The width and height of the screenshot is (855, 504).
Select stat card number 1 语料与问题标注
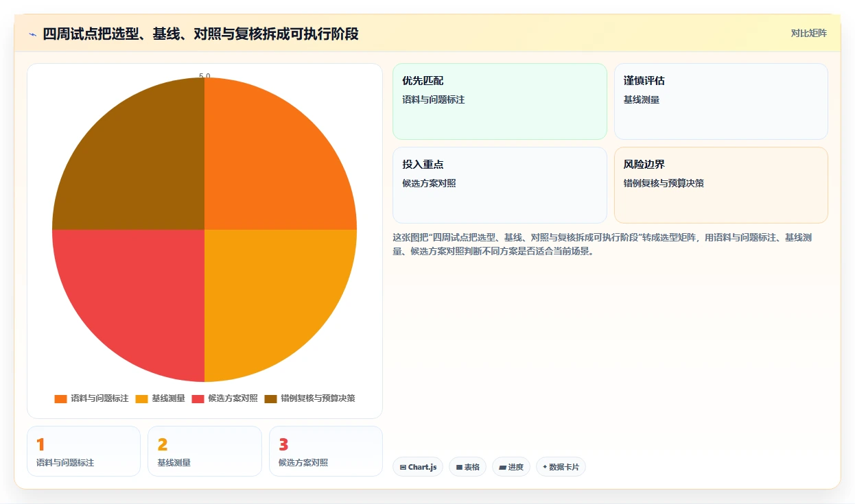(84, 451)
